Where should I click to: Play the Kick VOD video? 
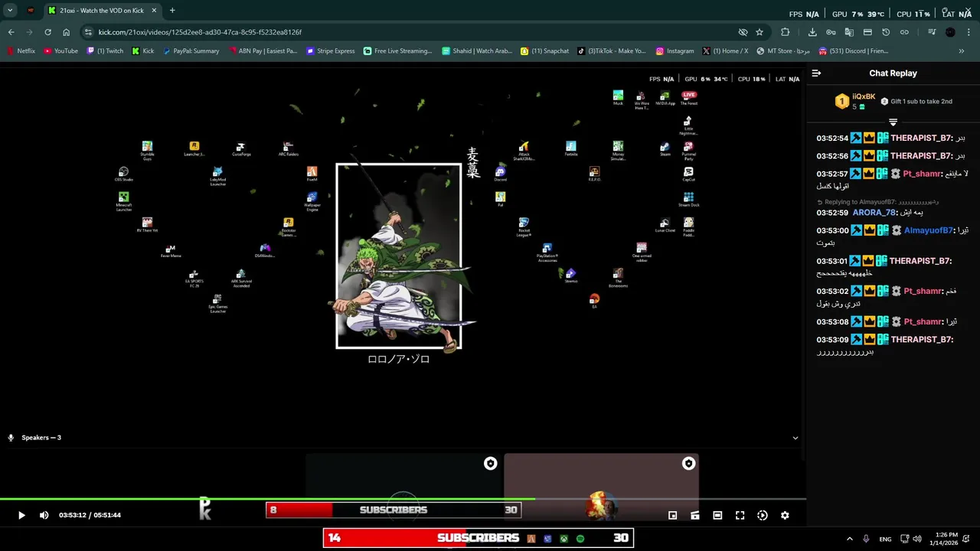pyautogui.click(x=21, y=515)
